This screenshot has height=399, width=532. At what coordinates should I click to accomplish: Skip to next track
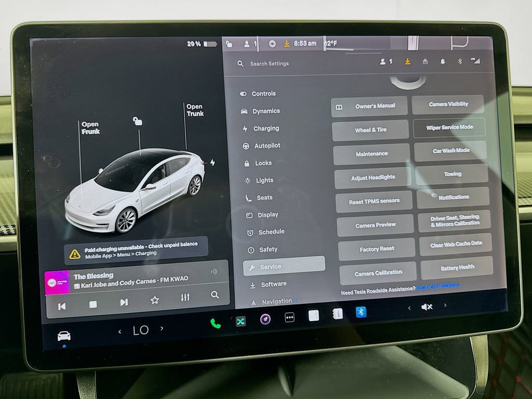pos(124,302)
